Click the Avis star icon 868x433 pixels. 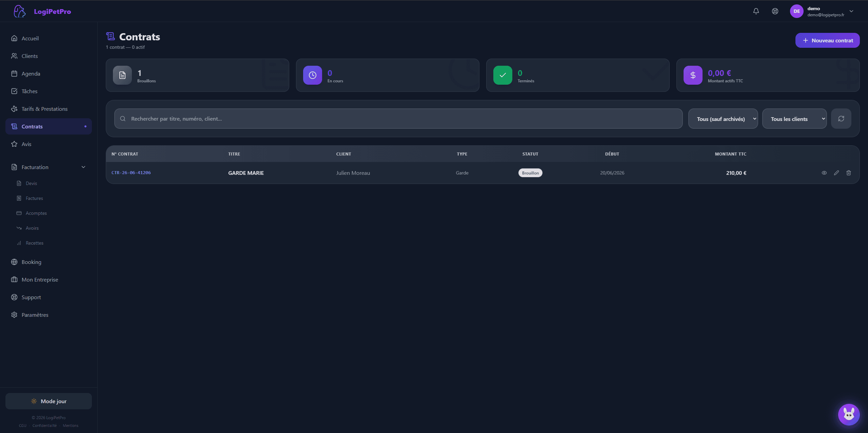(x=14, y=144)
